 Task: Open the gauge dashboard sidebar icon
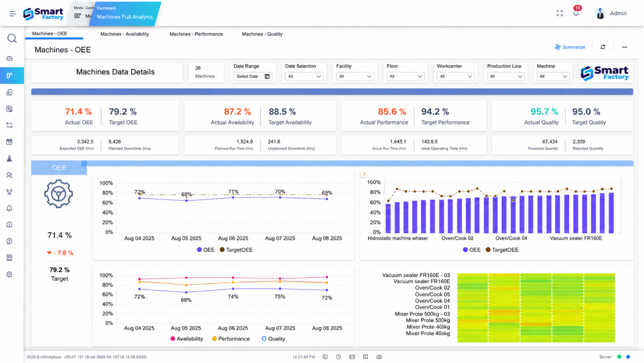click(9, 58)
